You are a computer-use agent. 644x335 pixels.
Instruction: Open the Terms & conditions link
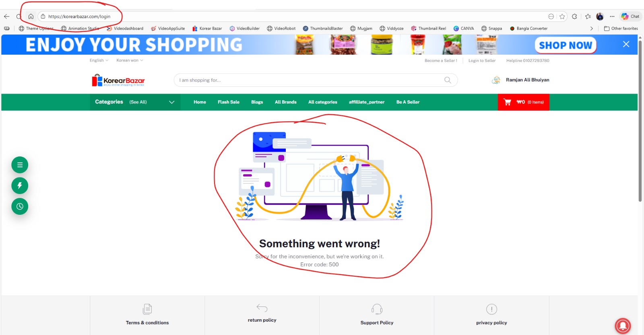point(147,323)
